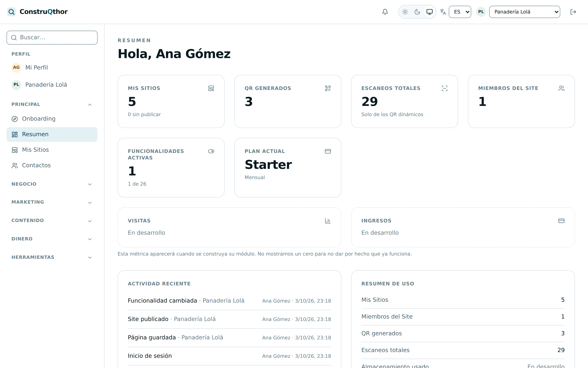Switch to light theme sun icon

click(405, 12)
